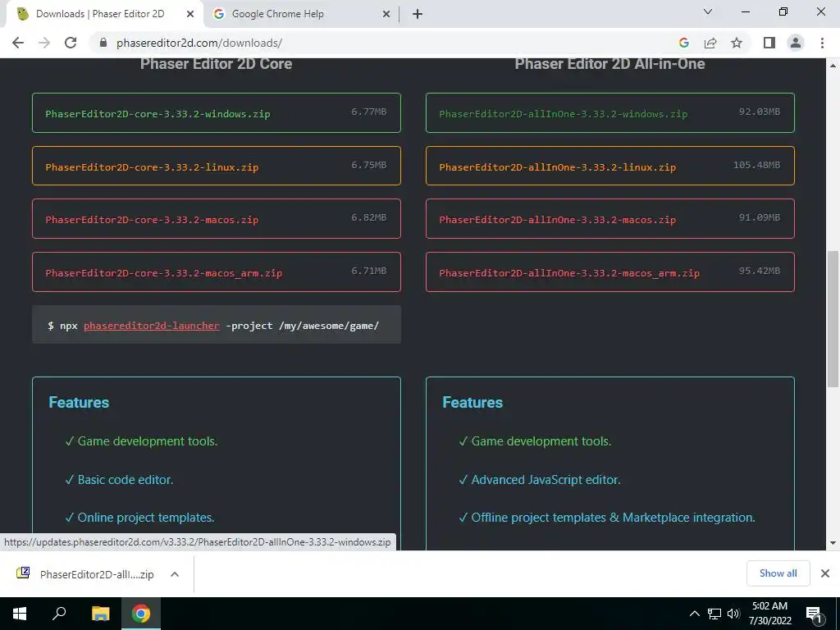The height and width of the screenshot is (630, 840).
Task: Open Windows taskbar search
Action: pyautogui.click(x=59, y=614)
